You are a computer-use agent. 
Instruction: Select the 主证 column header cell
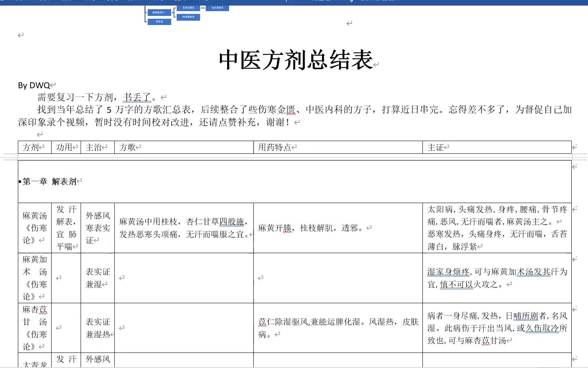(x=497, y=147)
